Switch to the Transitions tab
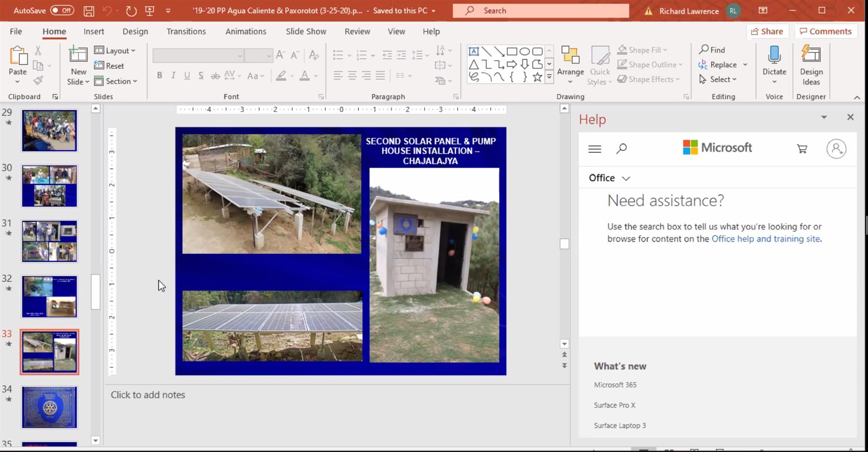The width and height of the screenshot is (868, 452). pyautogui.click(x=186, y=32)
